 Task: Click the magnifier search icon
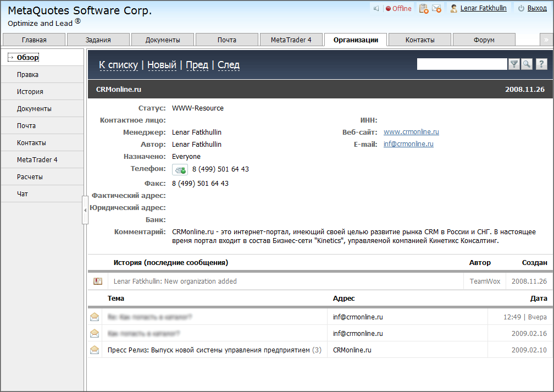[527, 64]
